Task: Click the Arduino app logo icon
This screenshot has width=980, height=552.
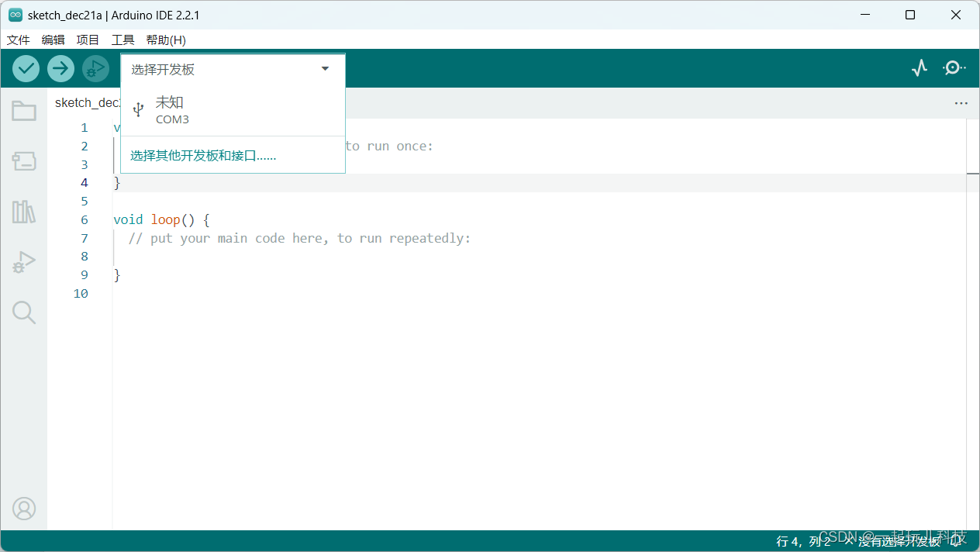Action: [x=16, y=15]
